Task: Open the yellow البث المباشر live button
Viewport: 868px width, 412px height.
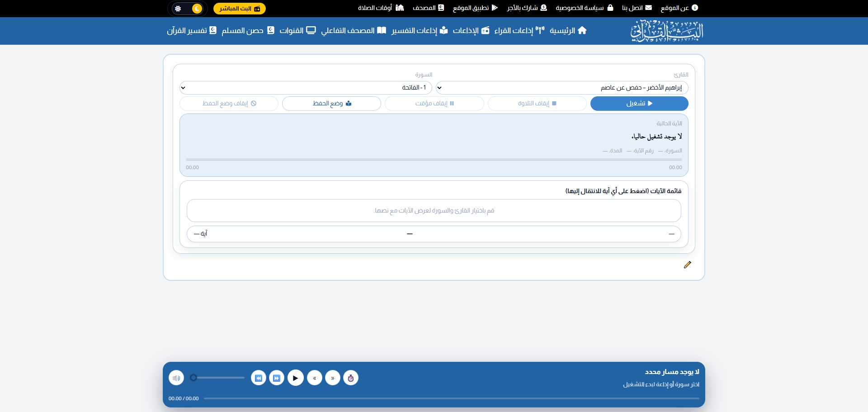Action: (x=239, y=9)
